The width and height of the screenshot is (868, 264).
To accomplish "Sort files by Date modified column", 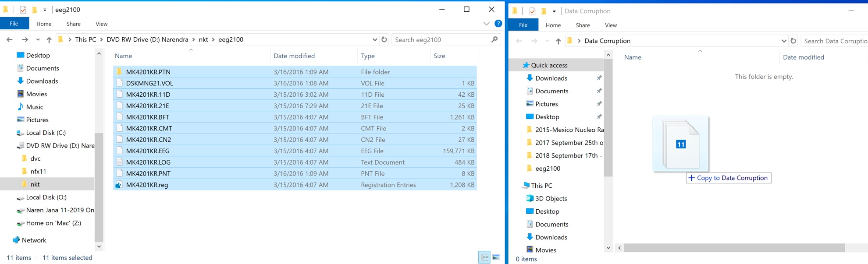I will click(294, 56).
